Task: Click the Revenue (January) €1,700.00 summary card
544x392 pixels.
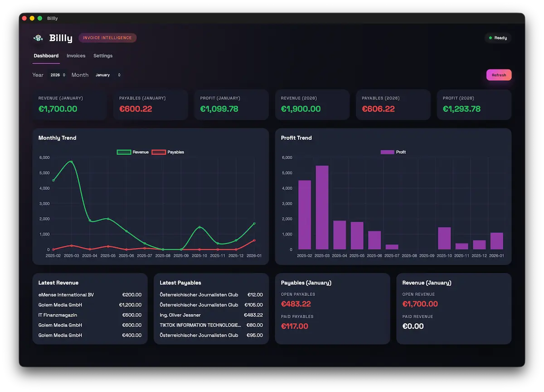Action: 69,105
